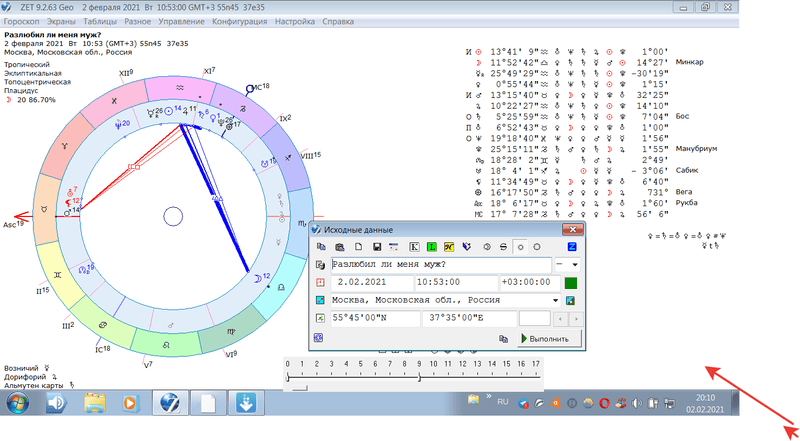
Task: Toggle the pressed small circle button
Action: point(520,246)
